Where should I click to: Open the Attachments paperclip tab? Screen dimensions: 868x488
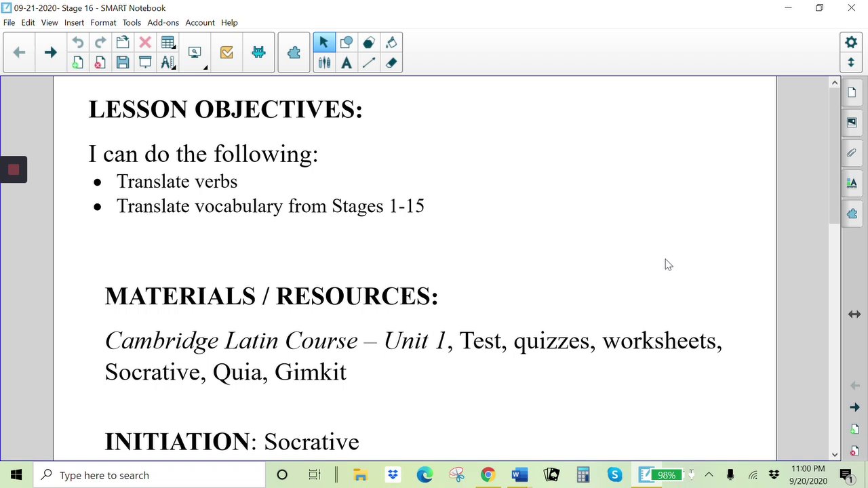click(x=852, y=153)
